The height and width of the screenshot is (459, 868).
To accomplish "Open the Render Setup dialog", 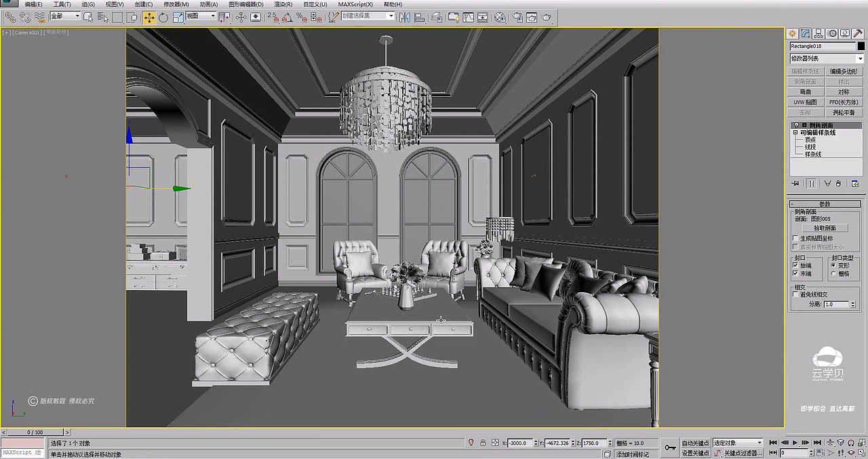I will (x=517, y=17).
